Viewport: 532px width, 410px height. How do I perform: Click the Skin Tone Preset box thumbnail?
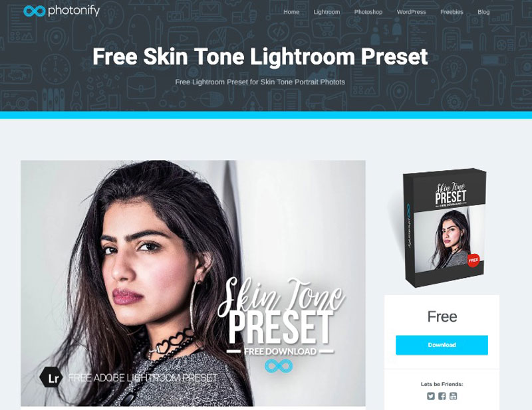(x=442, y=227)
